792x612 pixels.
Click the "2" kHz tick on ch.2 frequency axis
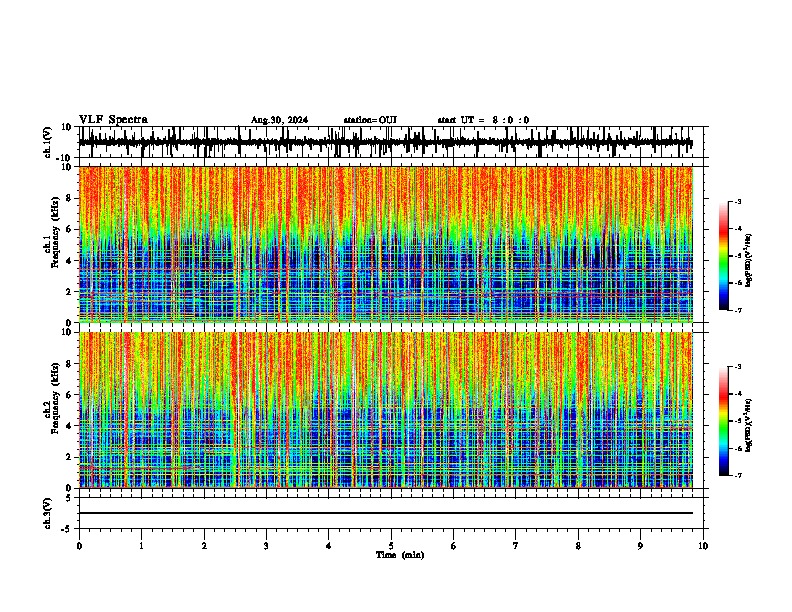pyautogui.click(x=69, y=457)
